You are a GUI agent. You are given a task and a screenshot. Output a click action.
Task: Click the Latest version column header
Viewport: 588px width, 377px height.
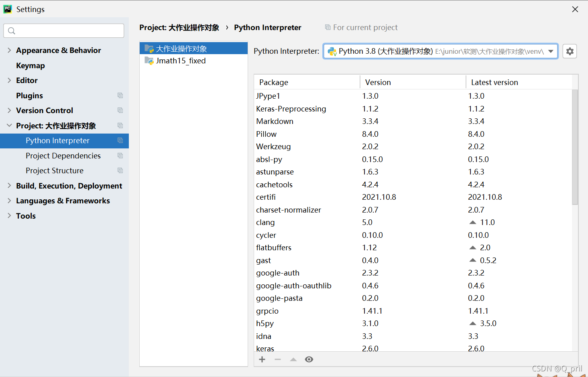(x=519, y=82)
